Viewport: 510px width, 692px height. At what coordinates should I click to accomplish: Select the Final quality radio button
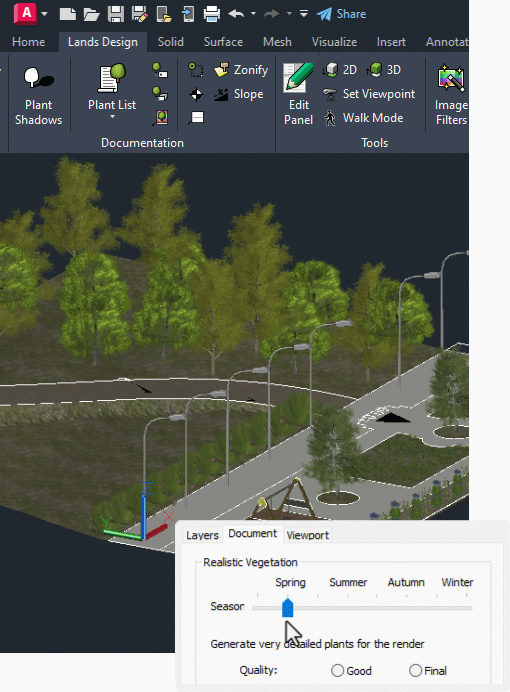(x=415, y=670)
